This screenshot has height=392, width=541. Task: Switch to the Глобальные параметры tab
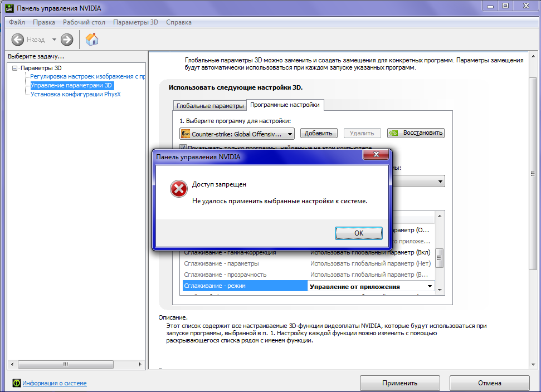[x=210, y=106]
